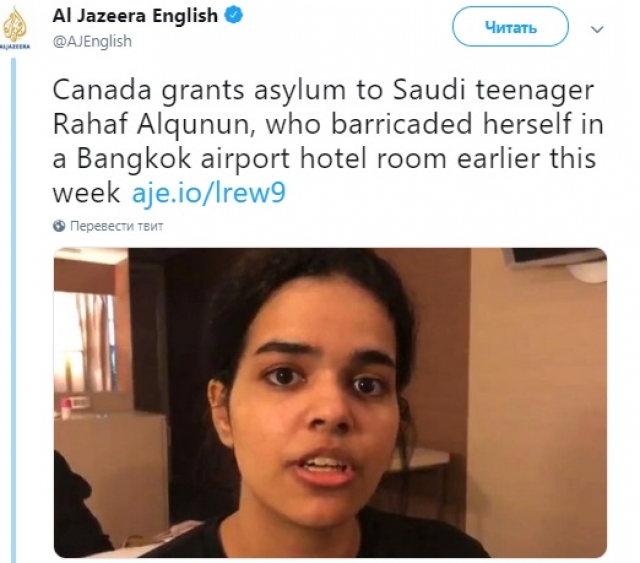640x563 pixels.
Task: Click the word asylum in the tweet
Action: pos(300,91)
